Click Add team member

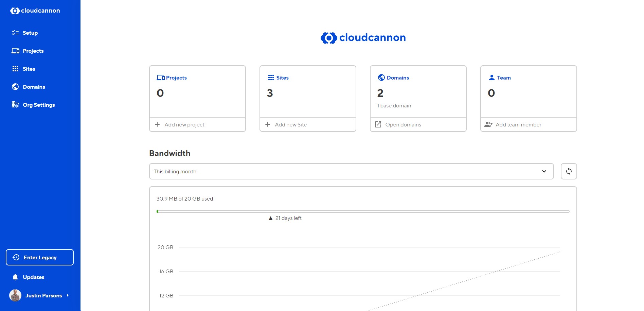pos(529,124)
